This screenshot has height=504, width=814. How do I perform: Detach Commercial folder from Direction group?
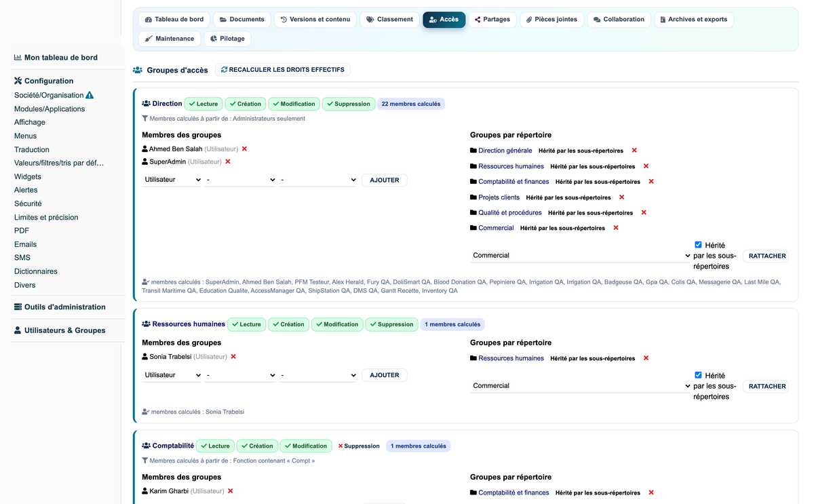coord(616,228)
